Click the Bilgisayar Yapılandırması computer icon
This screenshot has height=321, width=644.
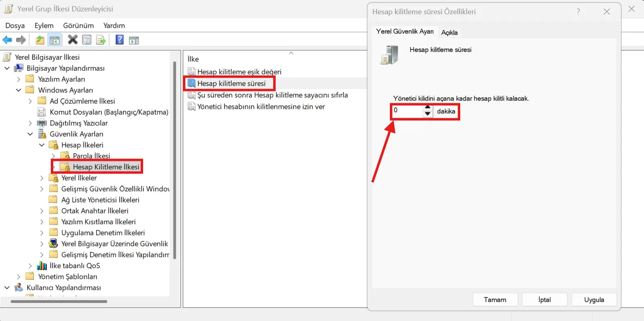tap(19, 68)
